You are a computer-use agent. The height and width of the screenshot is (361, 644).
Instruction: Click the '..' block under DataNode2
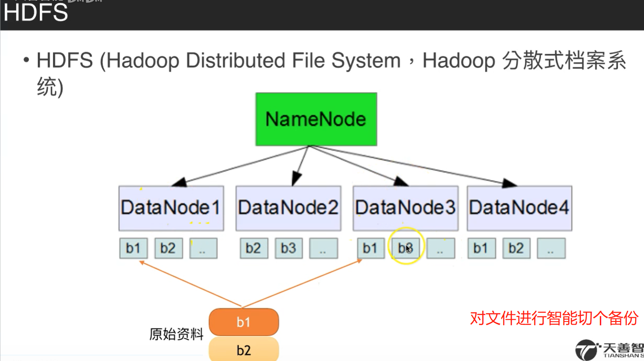pos(323,248)
